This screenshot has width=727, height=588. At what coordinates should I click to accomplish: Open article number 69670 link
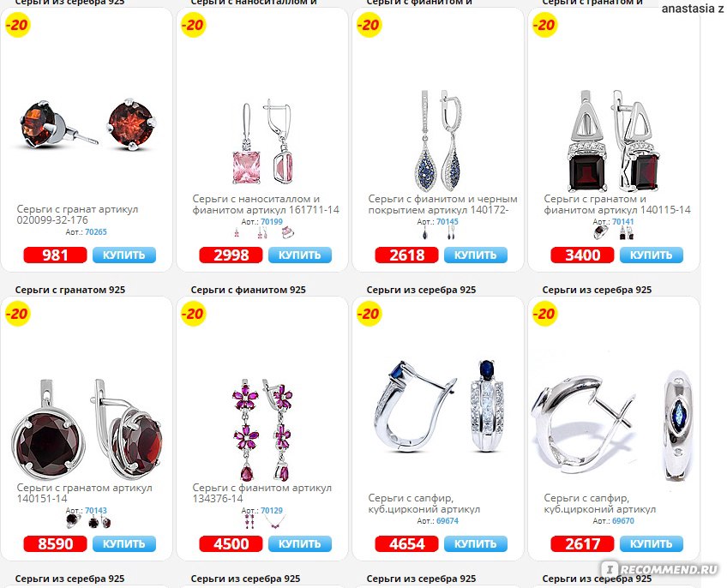coord(623,521)
